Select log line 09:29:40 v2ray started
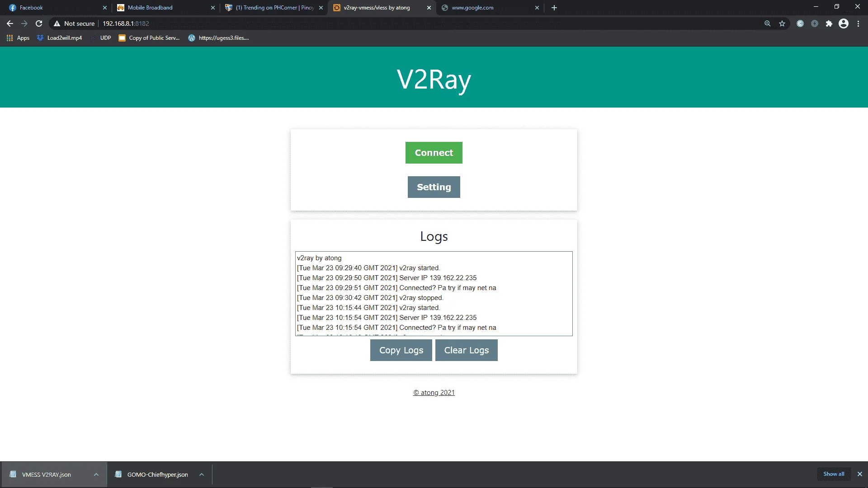868x488 pixels. tap(368, 268)
